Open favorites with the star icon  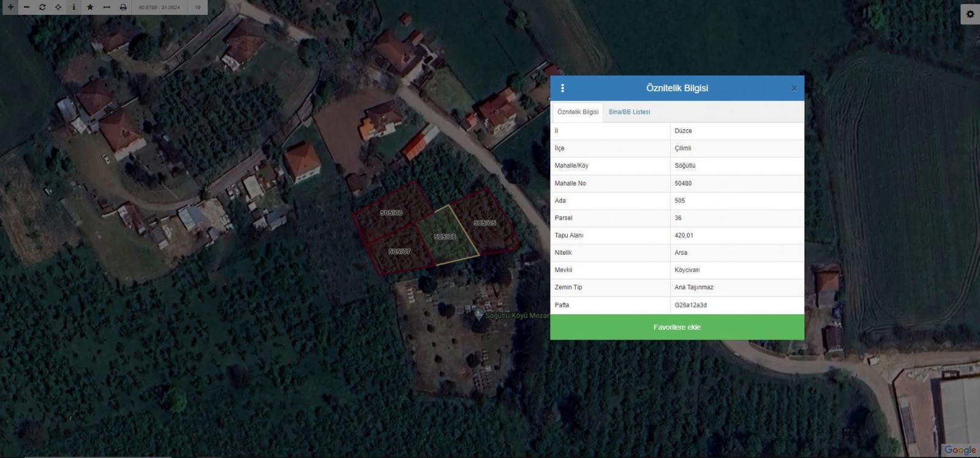pyautogui.click(x=90, y=7)
